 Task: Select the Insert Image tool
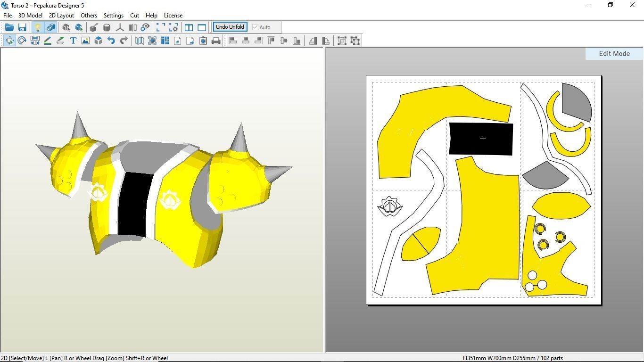pyautogui.click(x=85, y=41)
